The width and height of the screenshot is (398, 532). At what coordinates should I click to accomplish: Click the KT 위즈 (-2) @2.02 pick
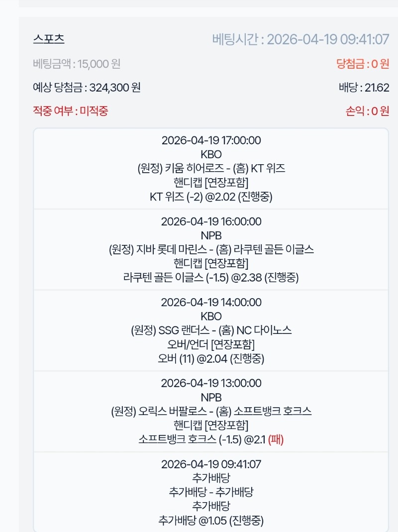211,197
